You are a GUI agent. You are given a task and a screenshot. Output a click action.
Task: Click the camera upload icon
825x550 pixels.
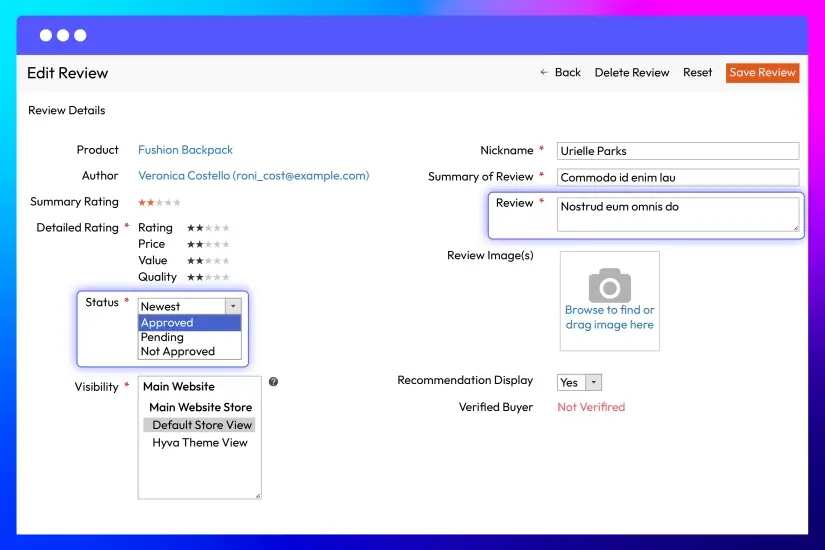click(x=609, y=285)
